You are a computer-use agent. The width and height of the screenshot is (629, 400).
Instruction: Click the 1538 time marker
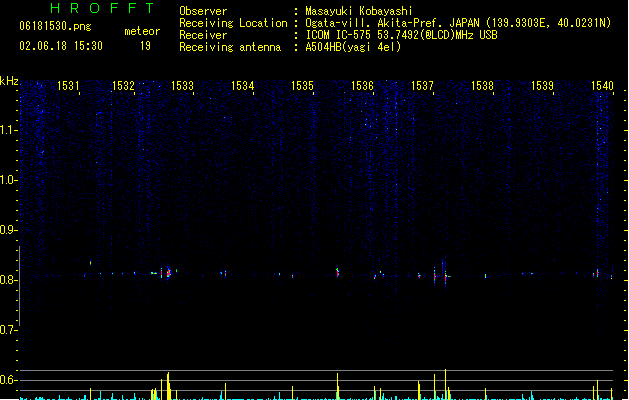tap(483, 86)
